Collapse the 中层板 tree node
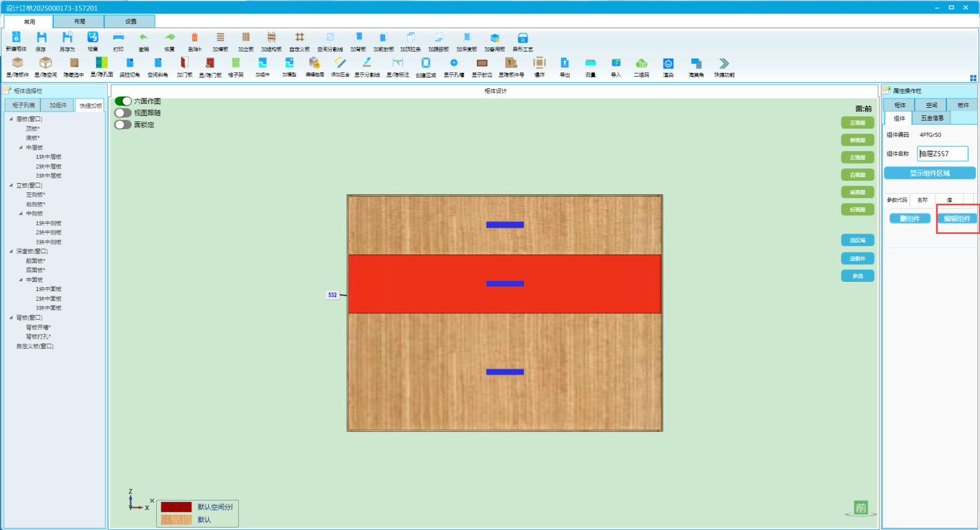 click(21, 148)
